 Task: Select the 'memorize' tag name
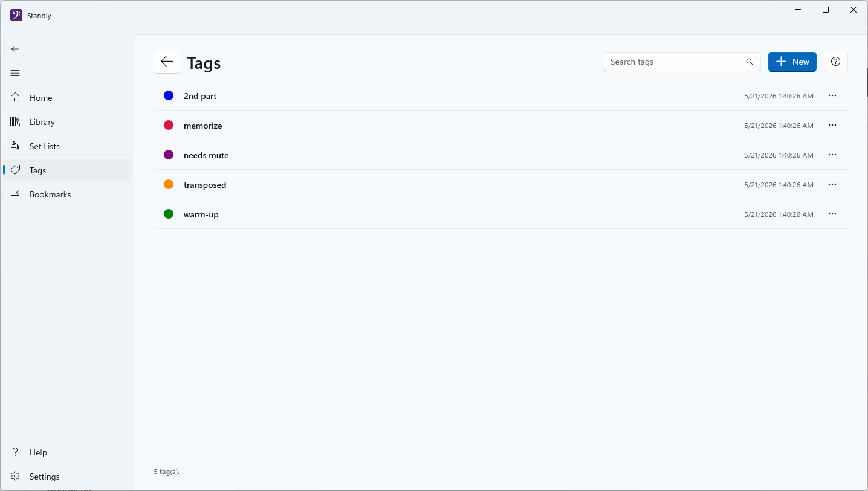point(203,126)
